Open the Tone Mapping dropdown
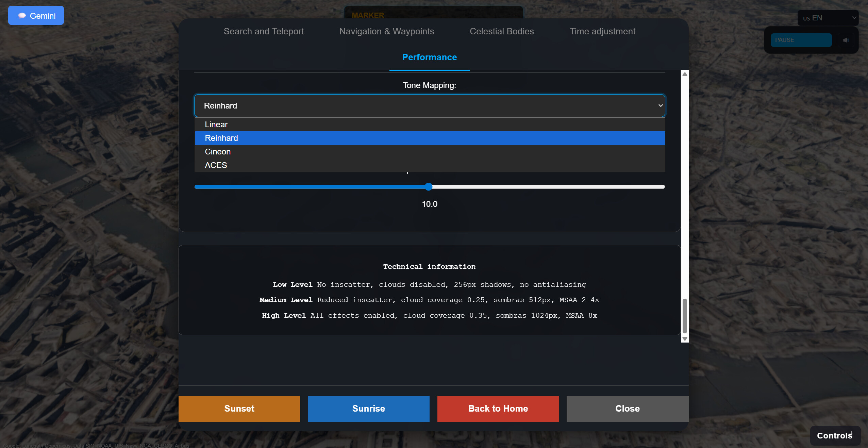This screenshot has width=868, height=448. [429, 105]
